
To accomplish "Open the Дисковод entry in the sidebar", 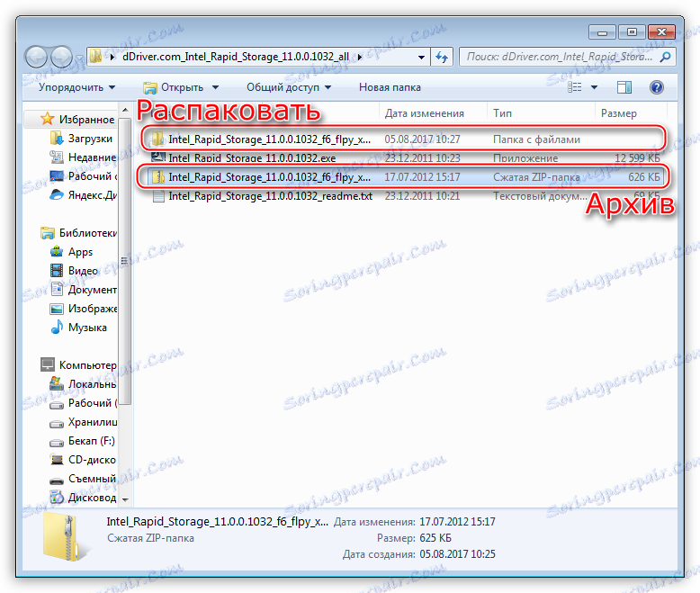I will click(83, 498).
